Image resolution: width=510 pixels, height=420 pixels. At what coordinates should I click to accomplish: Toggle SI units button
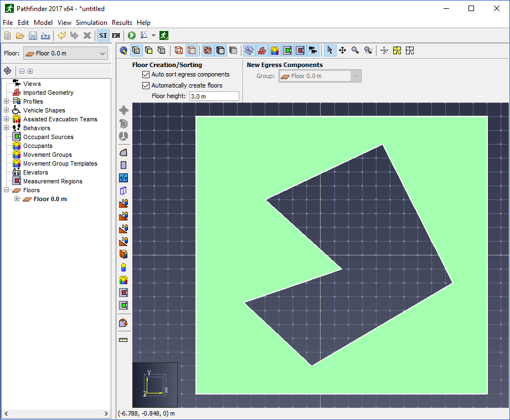tap(103, 35)
